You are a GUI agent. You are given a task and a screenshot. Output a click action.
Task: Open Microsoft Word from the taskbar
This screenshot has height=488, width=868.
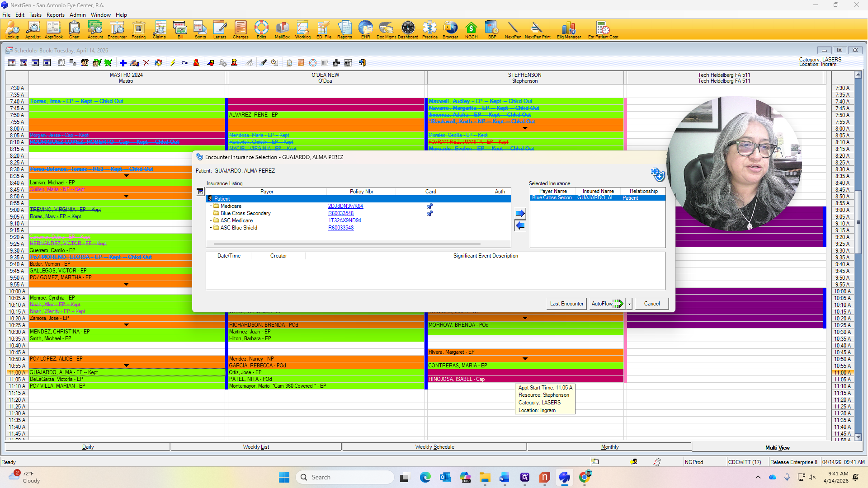point(505,477)
